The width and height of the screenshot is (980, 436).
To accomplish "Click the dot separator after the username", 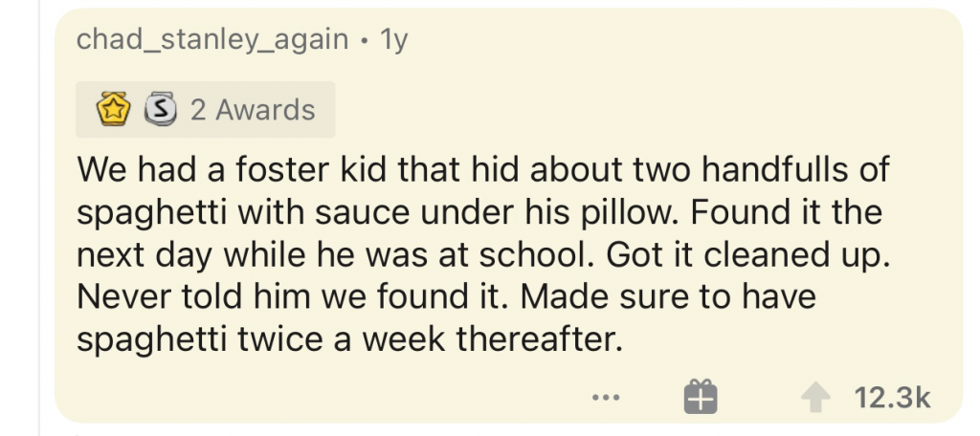I will pyautogui.click(x=364, y=41).
